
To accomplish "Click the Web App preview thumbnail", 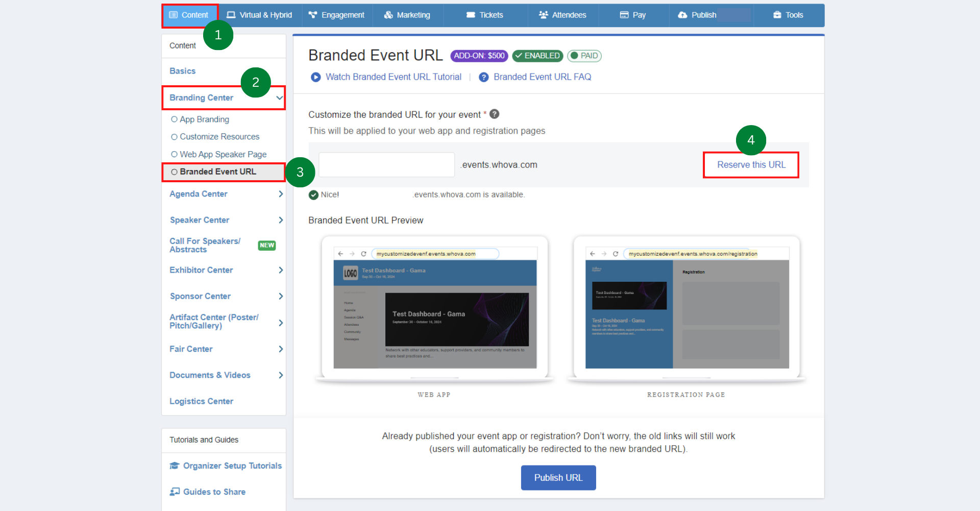I will click(435, 309).
